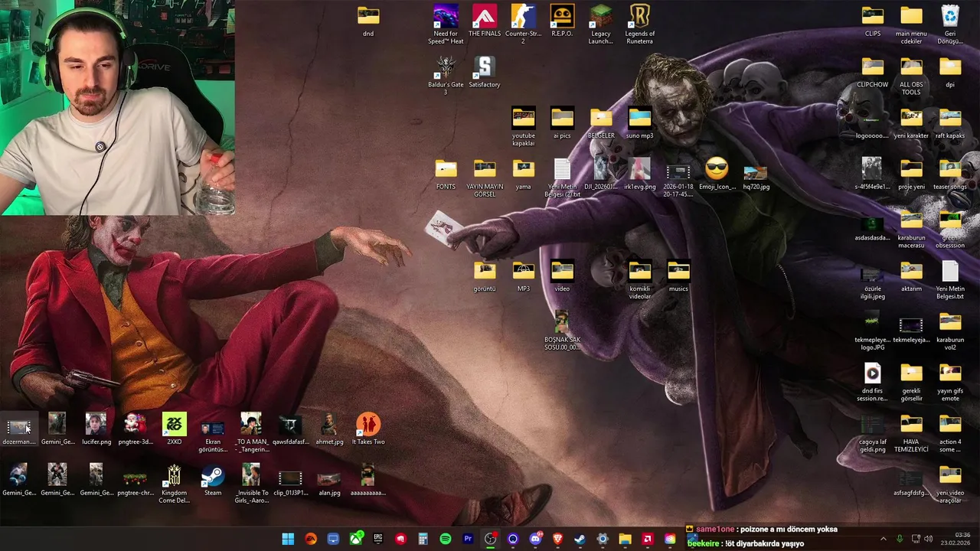The image size is (980, 551).
Task: Open the video folder
Action: tap(562, 276)
